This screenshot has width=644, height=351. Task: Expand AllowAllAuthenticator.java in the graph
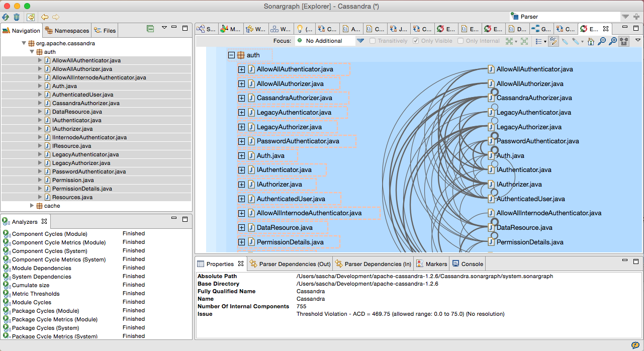(241, 69)
